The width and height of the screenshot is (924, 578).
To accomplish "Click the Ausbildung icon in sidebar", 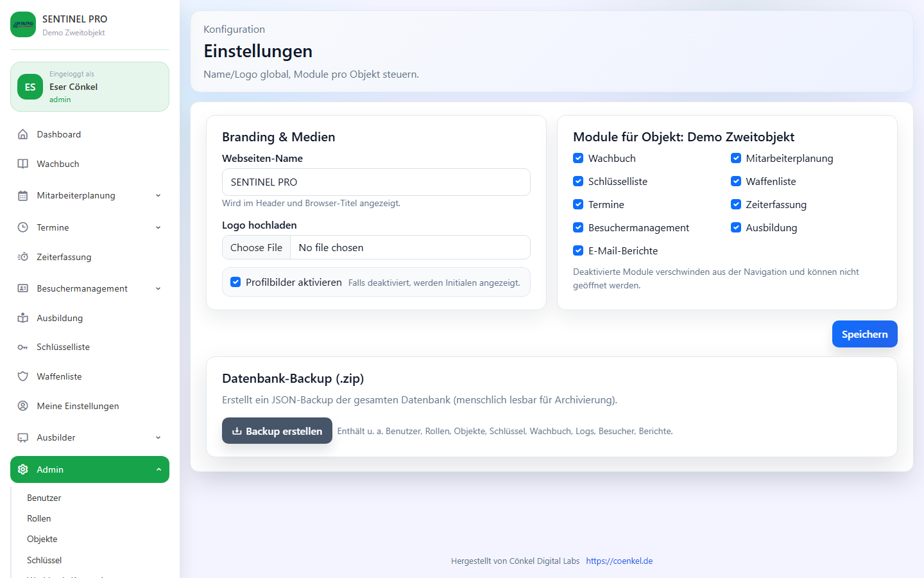I will click(23, 318).
